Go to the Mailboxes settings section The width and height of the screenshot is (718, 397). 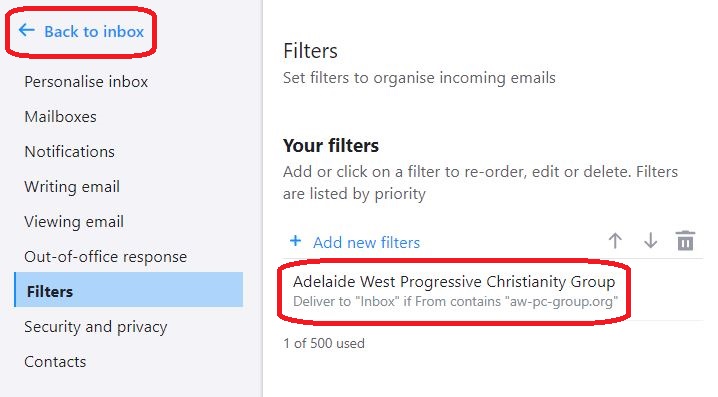60,117
